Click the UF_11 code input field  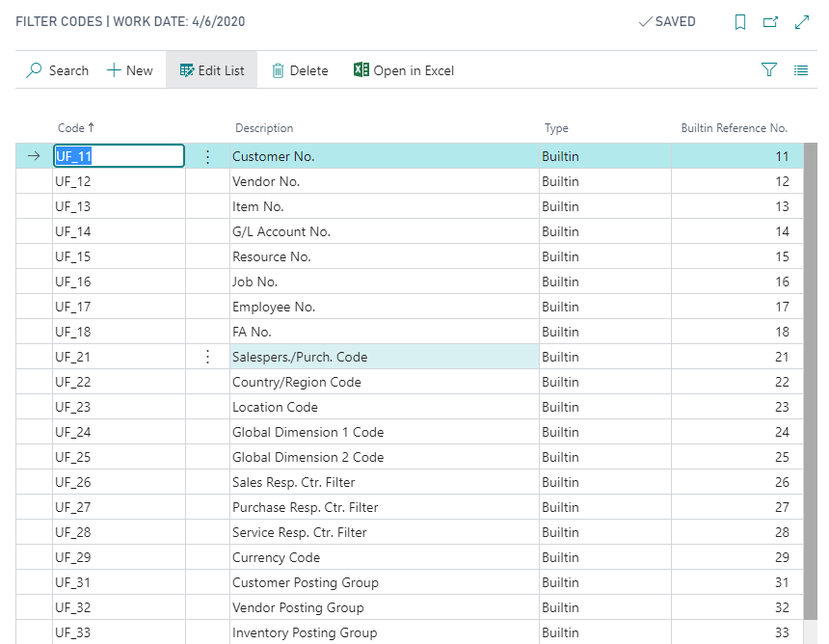coord(119,156)
